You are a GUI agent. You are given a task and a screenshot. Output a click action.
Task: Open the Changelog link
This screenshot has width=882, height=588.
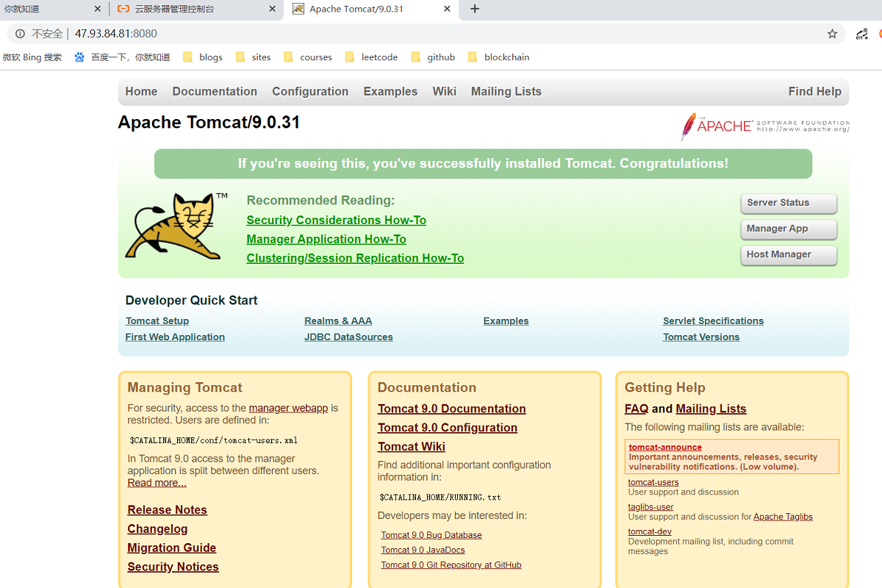[x=157, y=529]
